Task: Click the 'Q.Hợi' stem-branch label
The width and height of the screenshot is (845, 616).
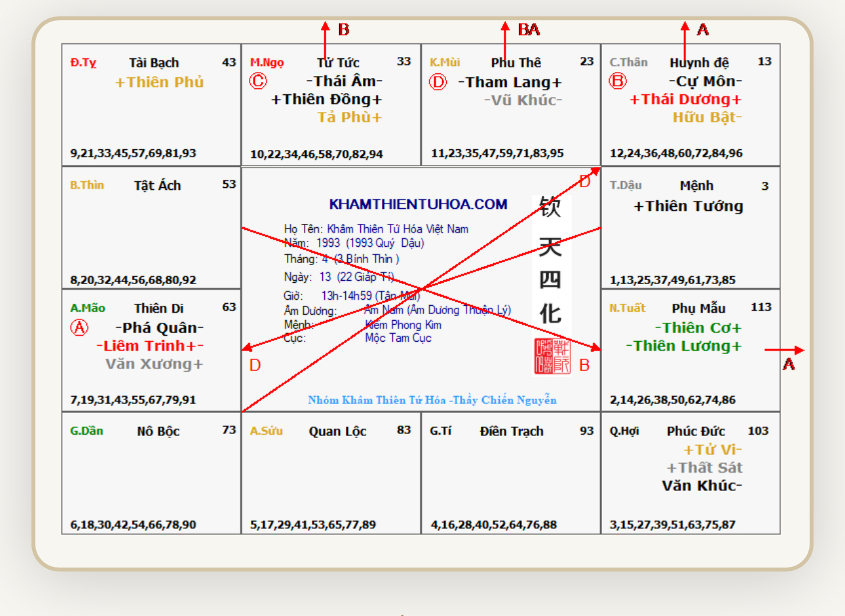Action: click(x=624, y=431)
